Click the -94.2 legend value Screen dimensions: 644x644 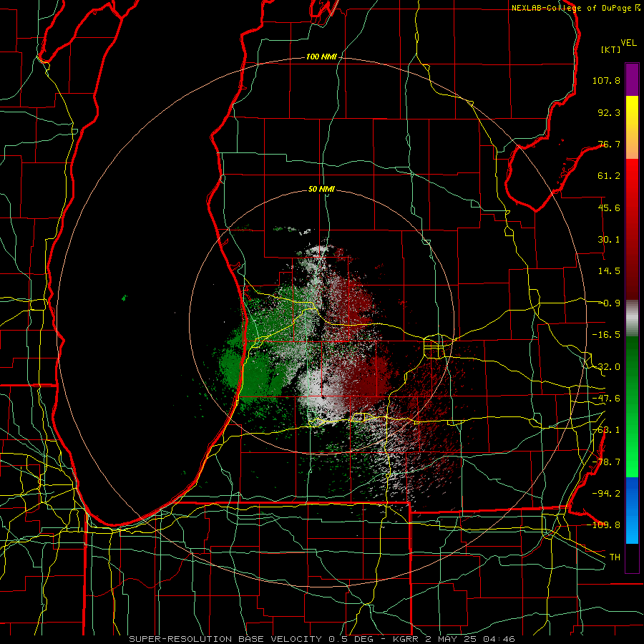[x=606, y=493]
